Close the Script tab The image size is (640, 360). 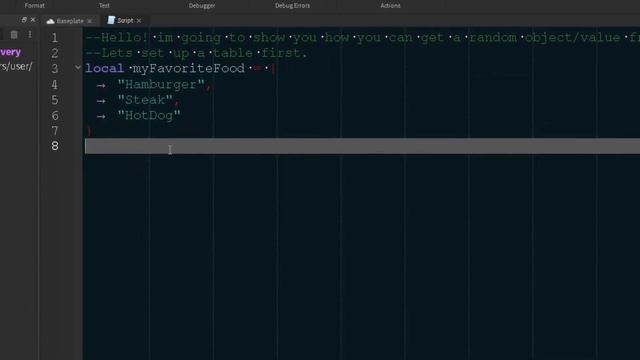pos(139,20)
